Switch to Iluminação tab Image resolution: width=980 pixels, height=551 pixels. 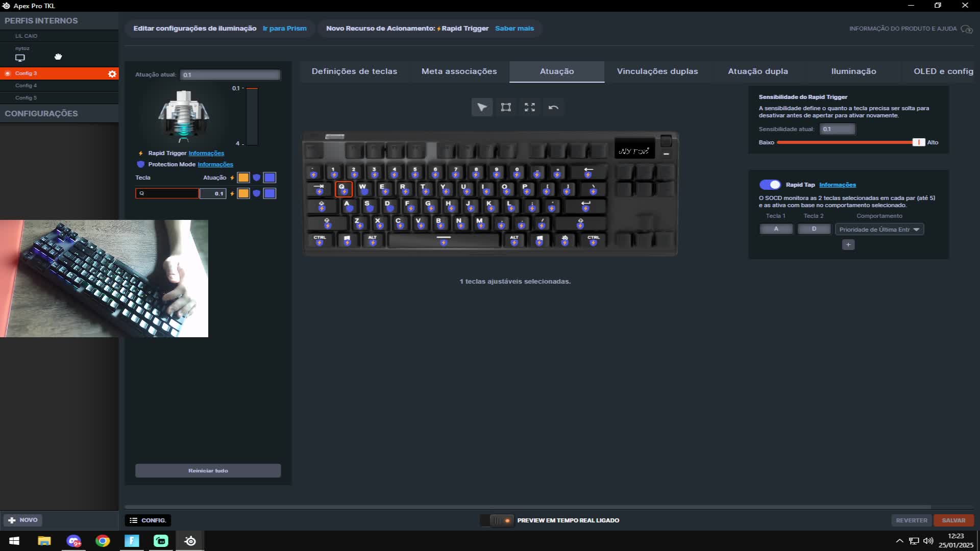pos(853,71)
